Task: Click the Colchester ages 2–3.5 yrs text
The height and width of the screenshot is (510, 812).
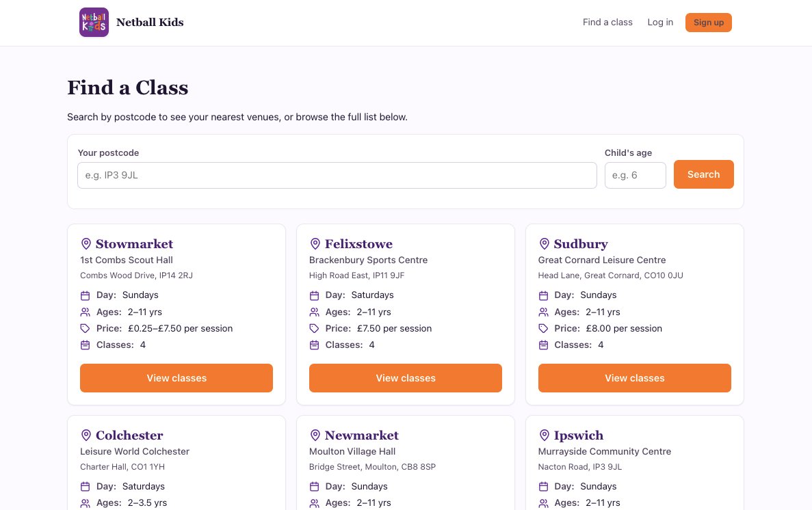Action: 147,502
